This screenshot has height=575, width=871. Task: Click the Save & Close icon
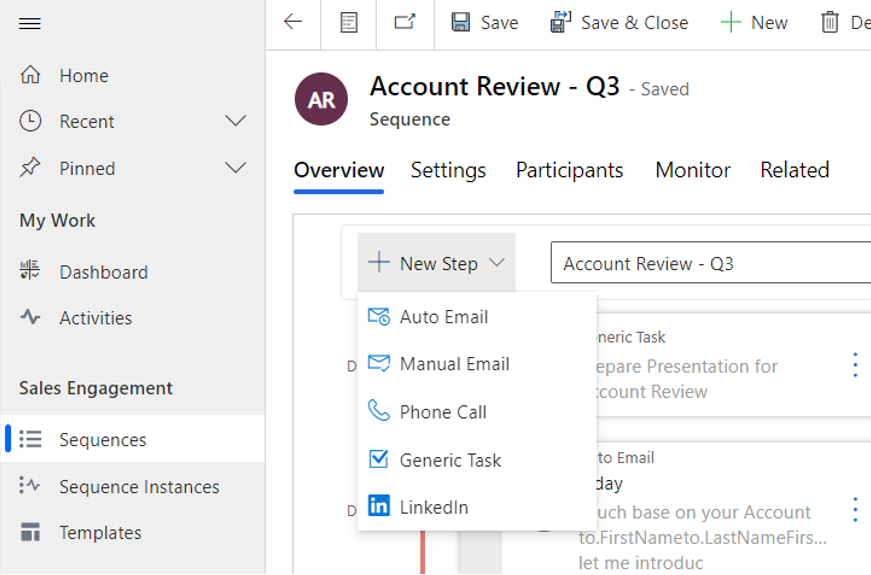[560, 22]
